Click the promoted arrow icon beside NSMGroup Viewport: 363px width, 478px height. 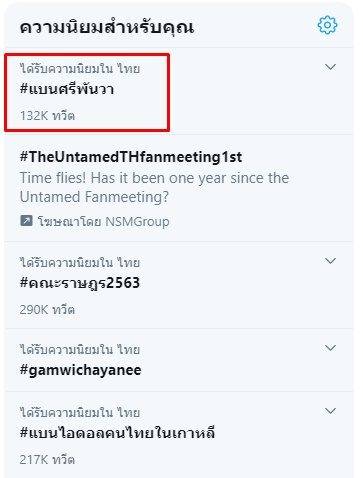click(x=26, y=221)
